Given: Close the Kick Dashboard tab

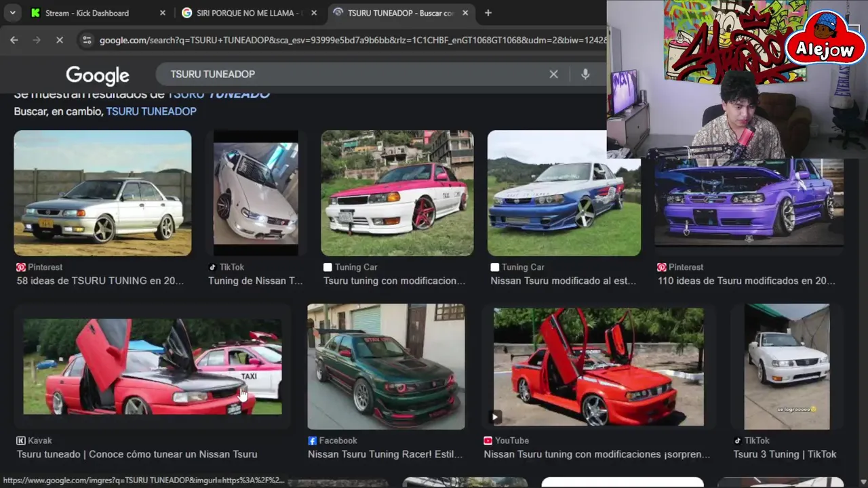Looking at the screenshot, I should 162,13.
